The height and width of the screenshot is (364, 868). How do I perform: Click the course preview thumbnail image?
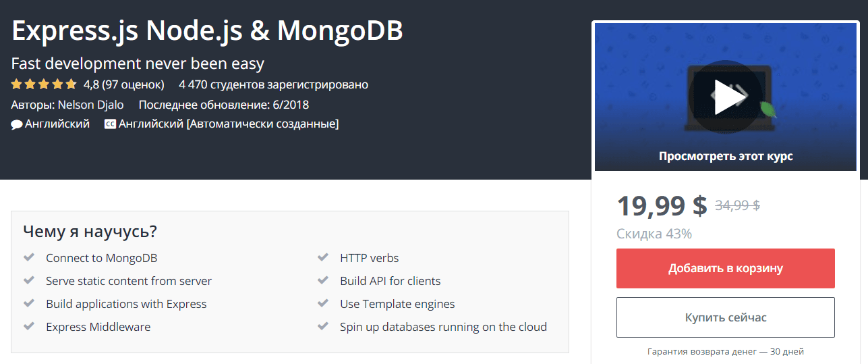coord(726,97)
